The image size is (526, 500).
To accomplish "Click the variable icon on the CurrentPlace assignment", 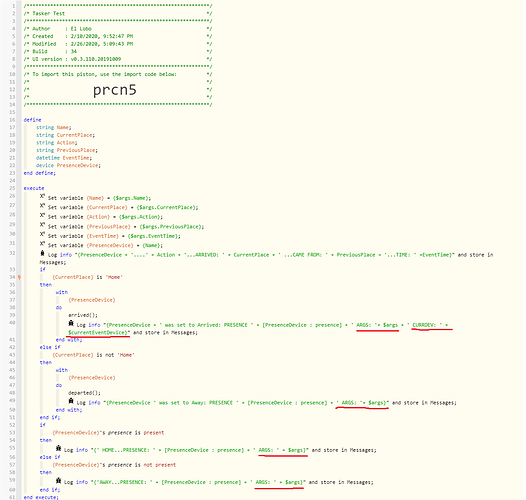I will point(42,206).
